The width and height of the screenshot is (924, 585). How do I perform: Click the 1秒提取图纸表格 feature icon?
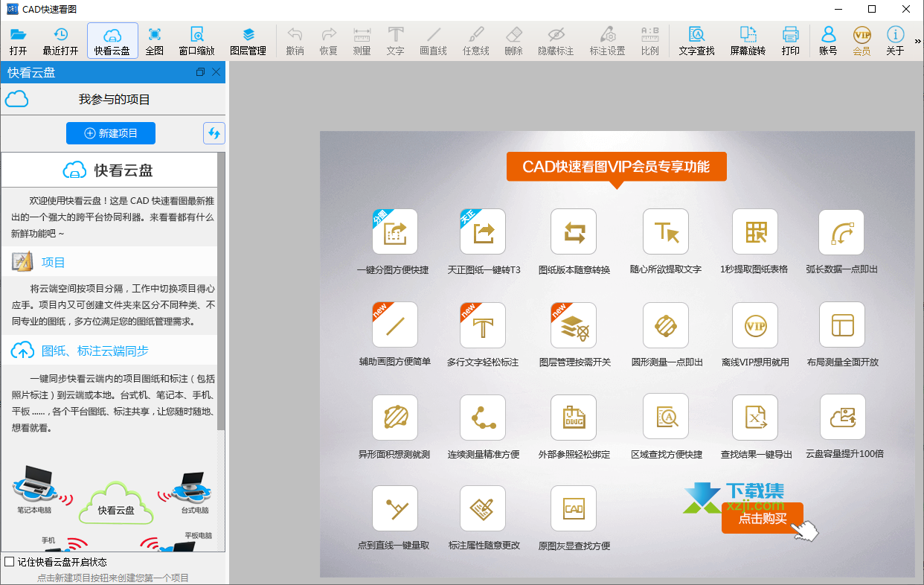pyautogui.click(x=755, y=231)
